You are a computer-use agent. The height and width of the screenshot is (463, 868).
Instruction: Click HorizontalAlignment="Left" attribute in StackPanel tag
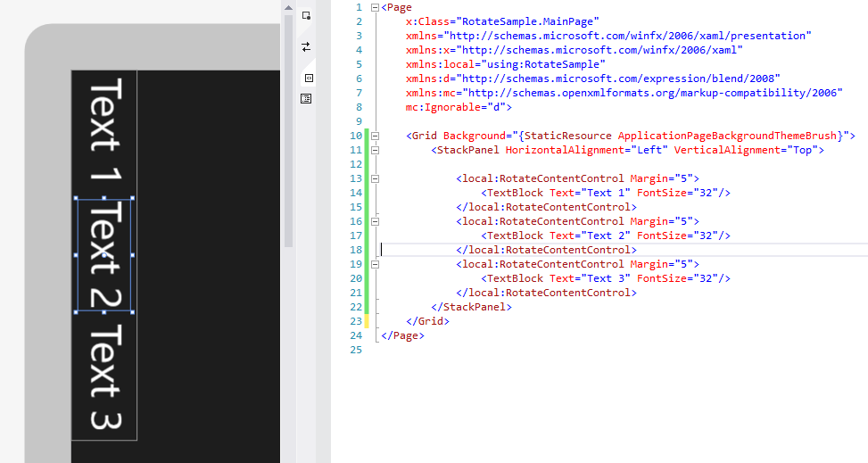click(x=586, y=150)
